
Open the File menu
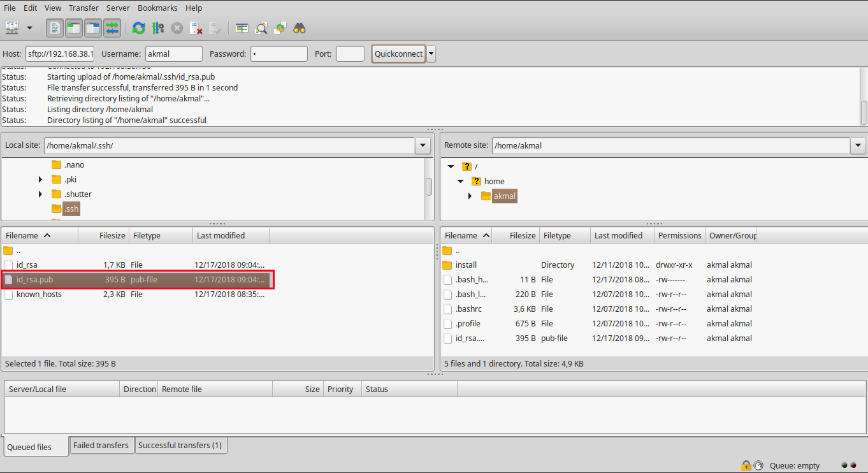pos(10,8)
